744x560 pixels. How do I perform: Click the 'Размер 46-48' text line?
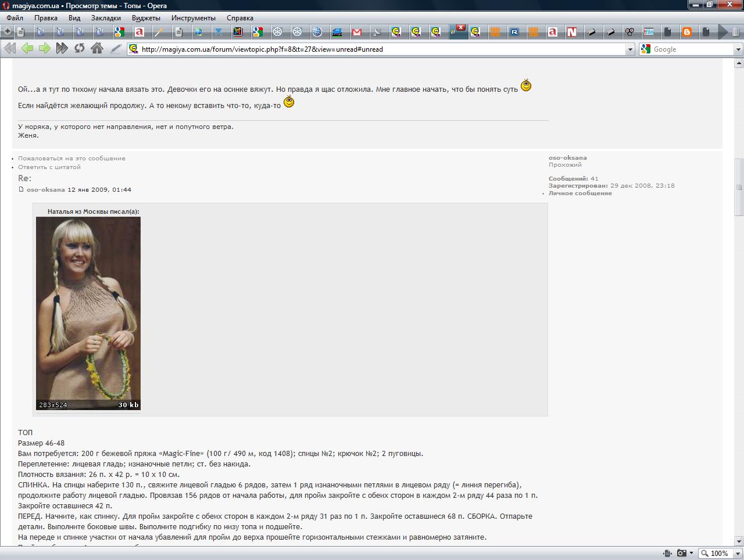click(x=41, y=443)
